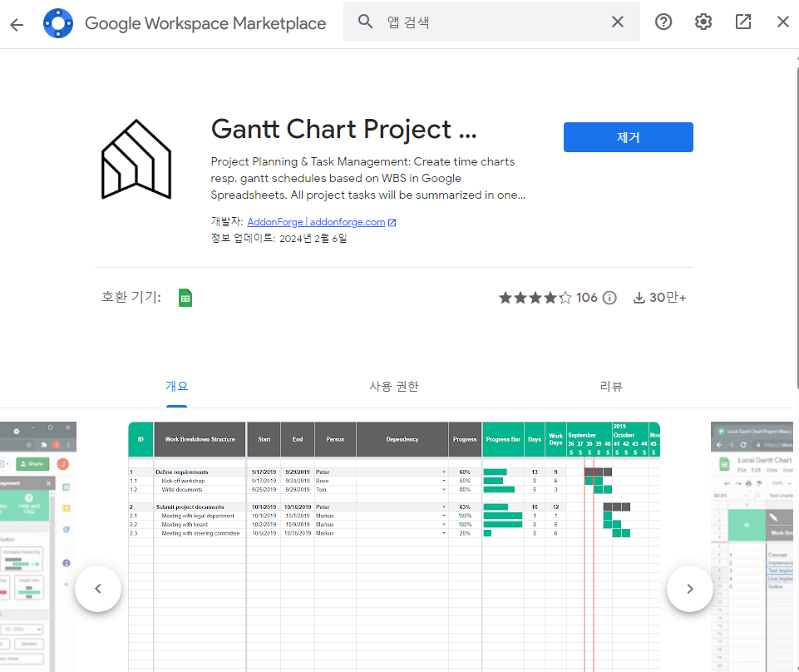Viewport: 799px width, 672px height.
Task: Switch to the 개요 tab
Action: pyautogui.click(x=175, y=386)
